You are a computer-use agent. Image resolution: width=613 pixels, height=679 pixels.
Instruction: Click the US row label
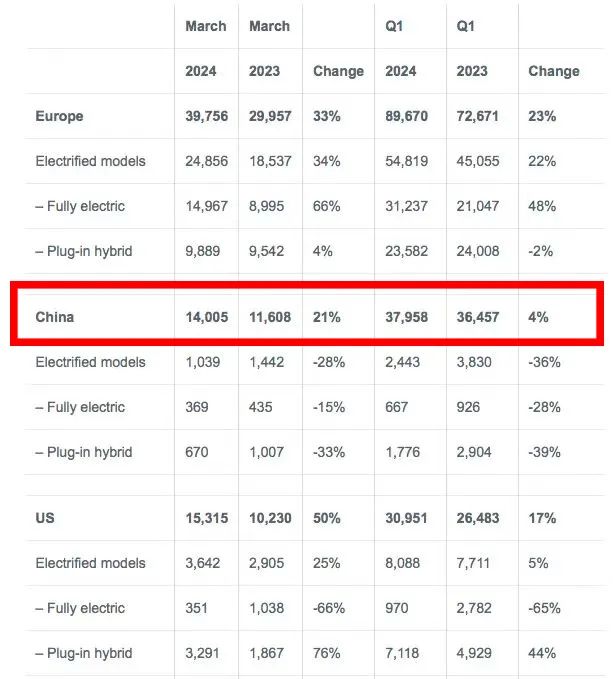pos(45,518)
